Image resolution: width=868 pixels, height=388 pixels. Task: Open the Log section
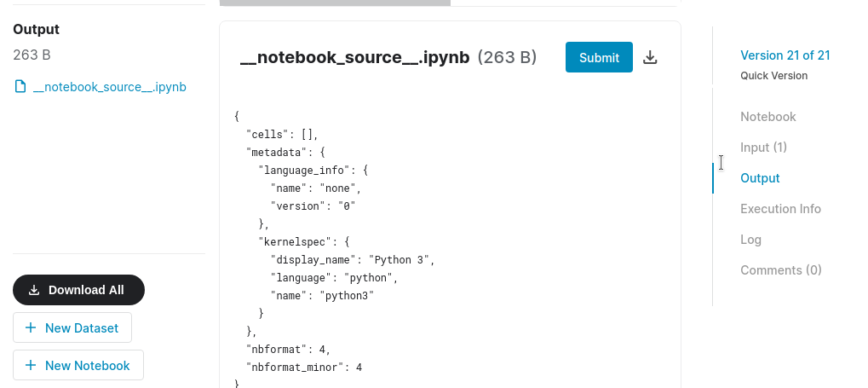750,240
